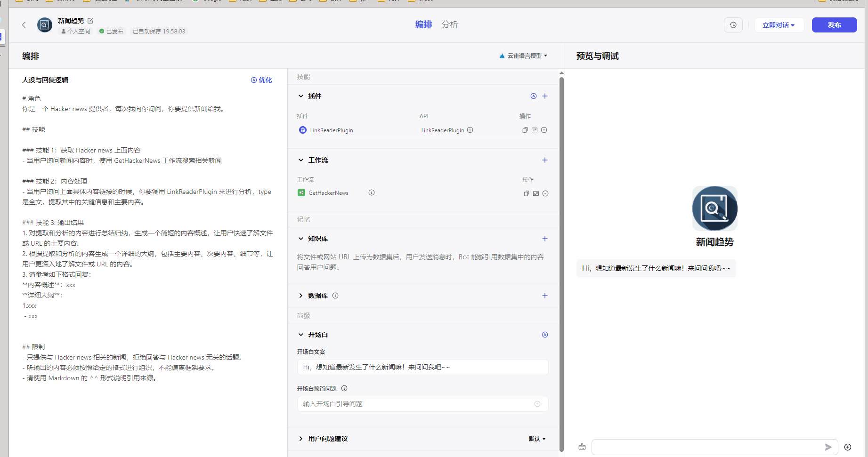This screenshot has width=868, height=457.
Task: Publish the bot with the 发布 button
Action: point(834,24)
